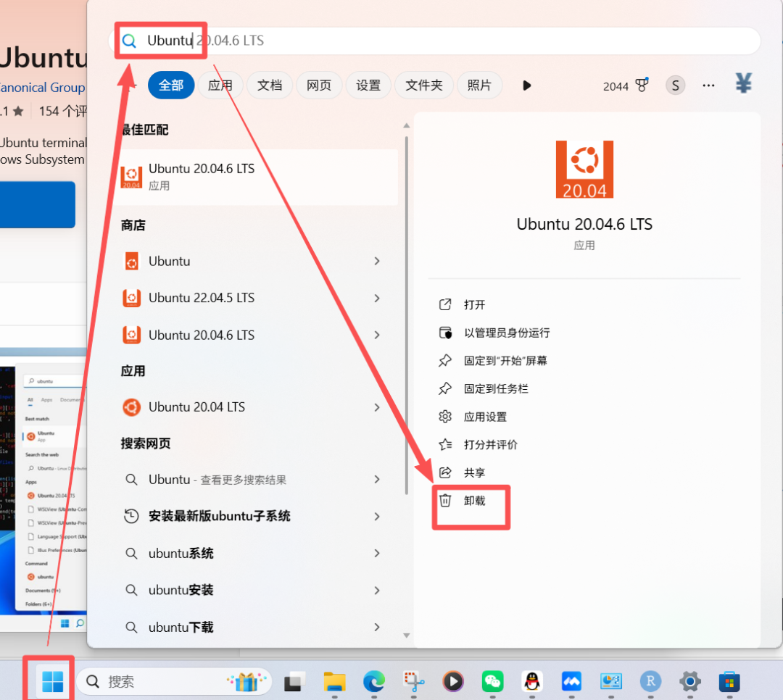
Task: Click the Store window screenshot thumbnail
Action: coord(43,488)
